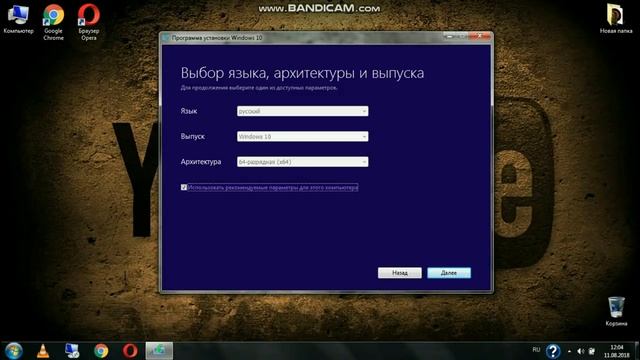Launch VLC from the taskbar
Image resolution: width=640 pixels, height=360 pixels.
click(x=43, y=351)
